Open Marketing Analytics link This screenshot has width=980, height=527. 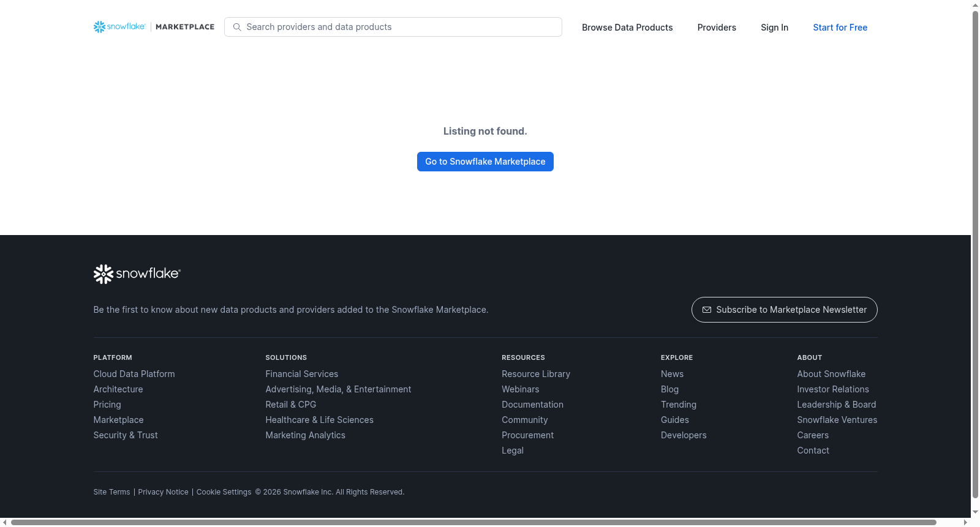[305, 435]
